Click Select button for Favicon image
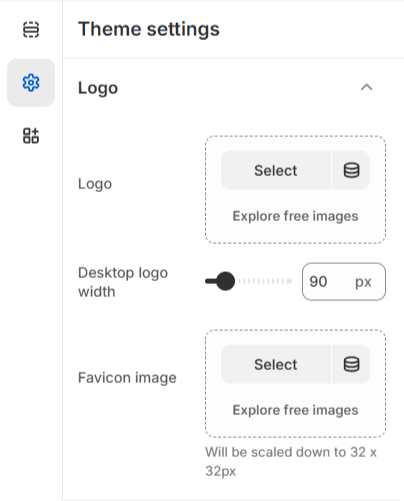 point(276,364)
